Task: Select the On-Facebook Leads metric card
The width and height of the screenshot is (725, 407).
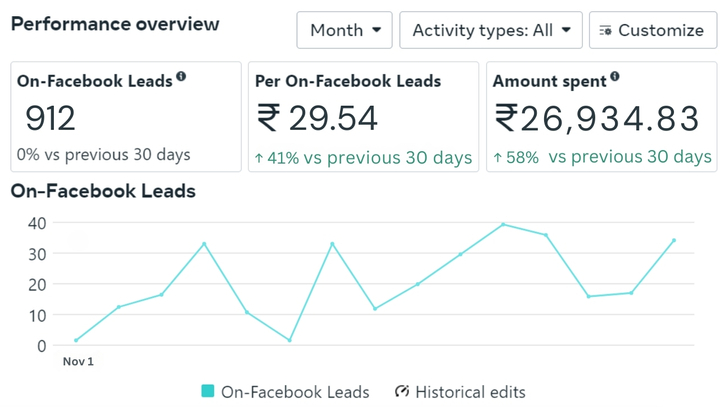Action: (125, 117)
